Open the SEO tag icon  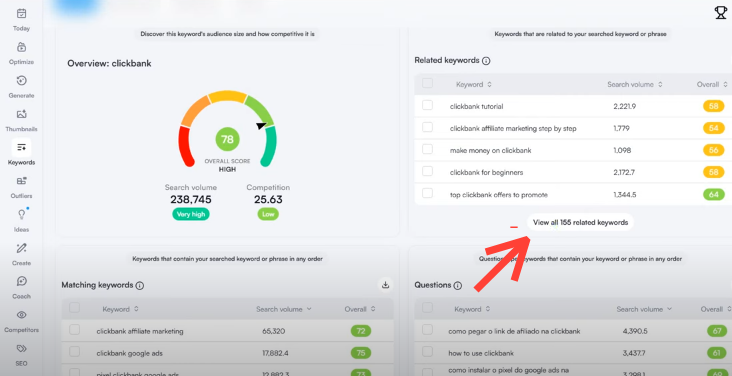pos(21,348)
